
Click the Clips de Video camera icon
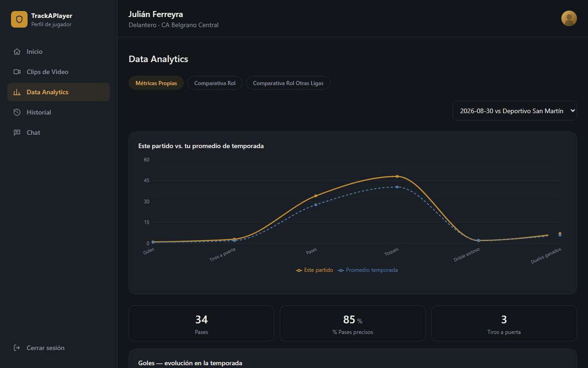[17, 72]
